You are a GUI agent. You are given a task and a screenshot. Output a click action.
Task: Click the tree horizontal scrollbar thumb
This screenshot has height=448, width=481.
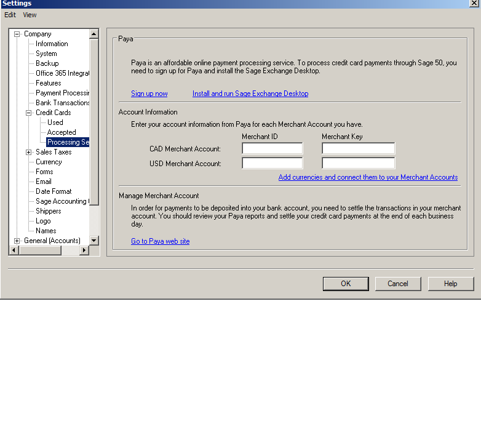coord(40,250)
